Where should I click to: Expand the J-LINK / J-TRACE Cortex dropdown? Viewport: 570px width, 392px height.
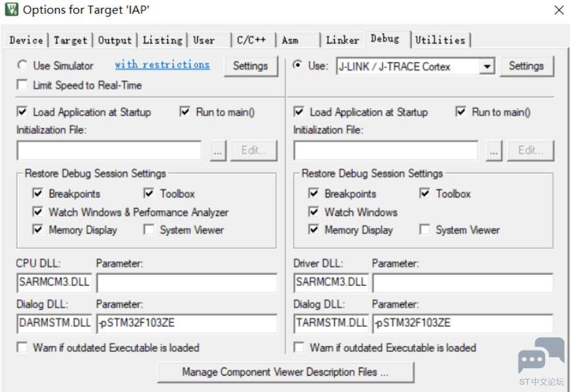point(487,67)
